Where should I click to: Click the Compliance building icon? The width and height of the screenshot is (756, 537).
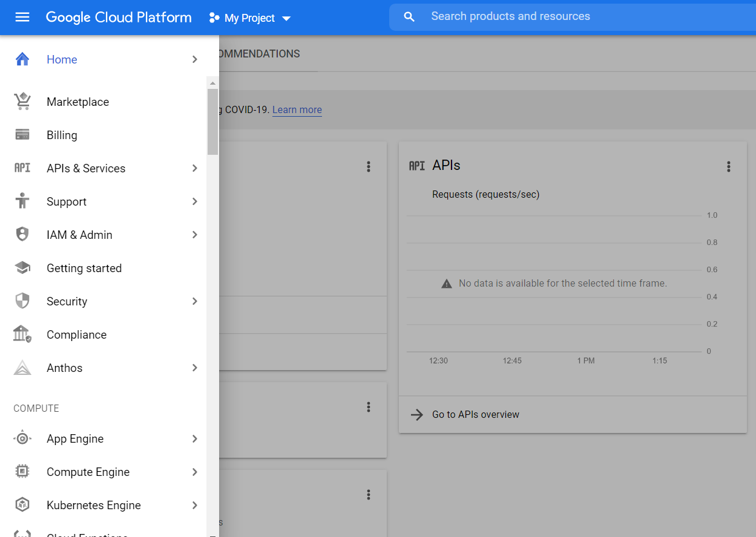pyautogui.click(x=22, y=334)
